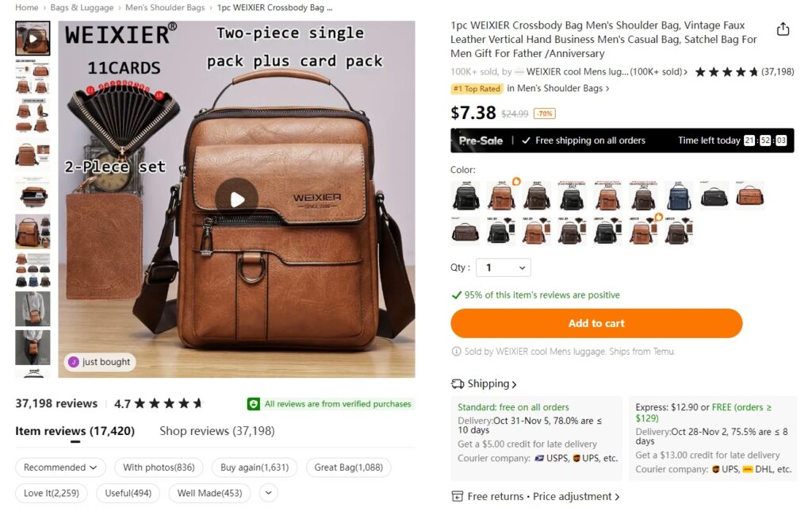Viewport: 812px width, 508px height.
Task: Select the Item reviews tab
Action: click(75, 431)
